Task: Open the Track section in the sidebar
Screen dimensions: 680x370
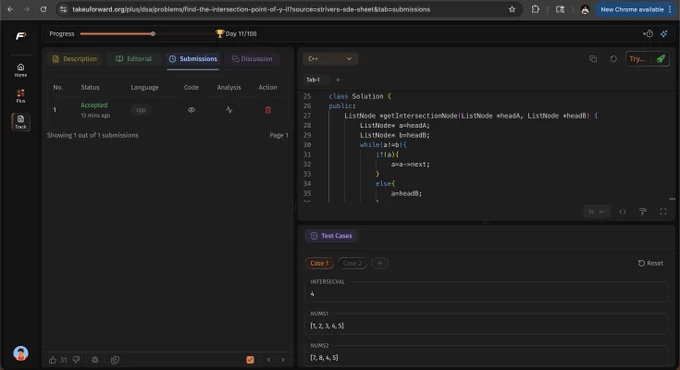Action: [20, 121]
